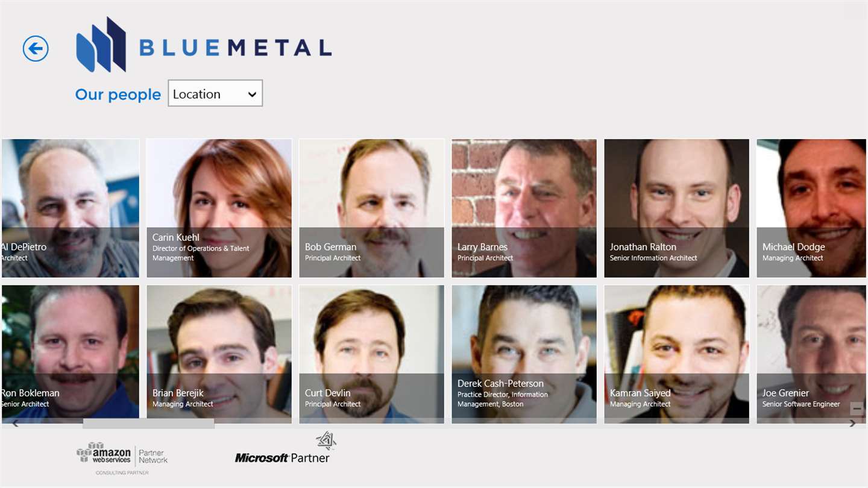Click the horizontal scrollbar thumb
Screen dimensions: 868x488
[148, 424]
